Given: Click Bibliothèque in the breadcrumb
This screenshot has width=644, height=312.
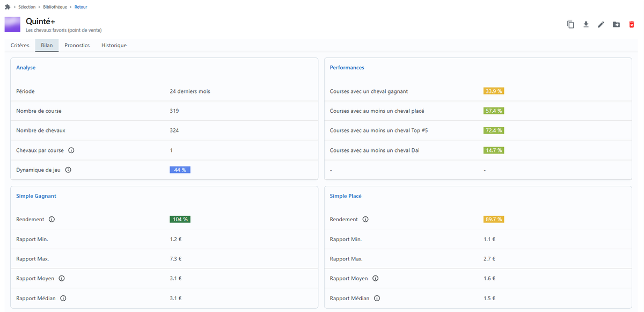Looking at the screenshot, I should click(56, 7).
